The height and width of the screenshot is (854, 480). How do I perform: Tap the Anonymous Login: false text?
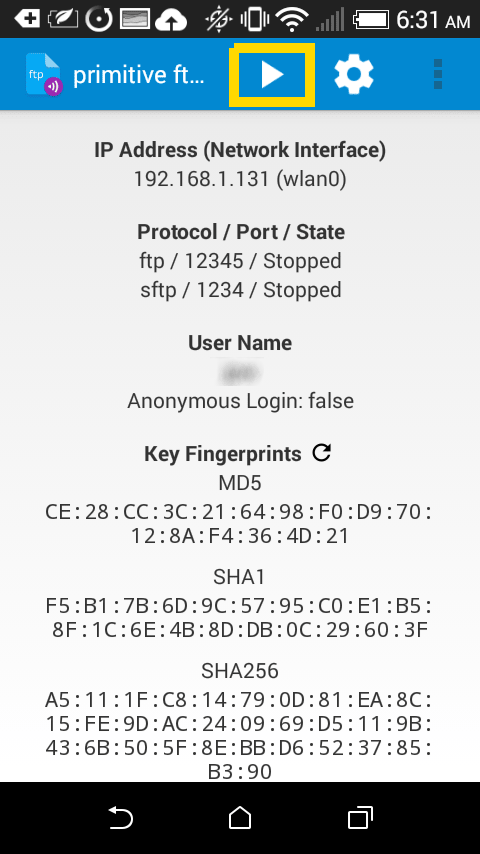point(240,401)
